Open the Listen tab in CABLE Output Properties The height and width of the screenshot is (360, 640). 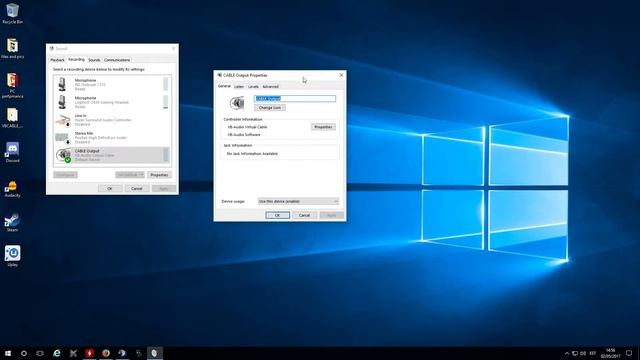point(239,87)
